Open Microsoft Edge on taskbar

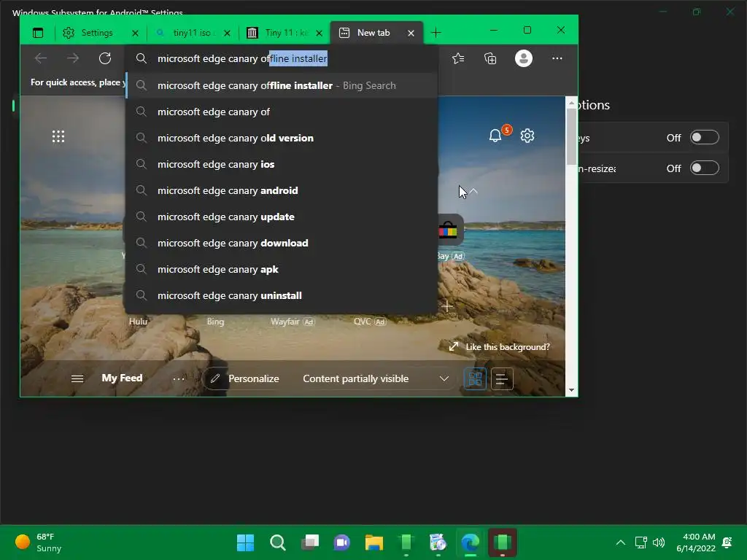[x=471, y=542]
